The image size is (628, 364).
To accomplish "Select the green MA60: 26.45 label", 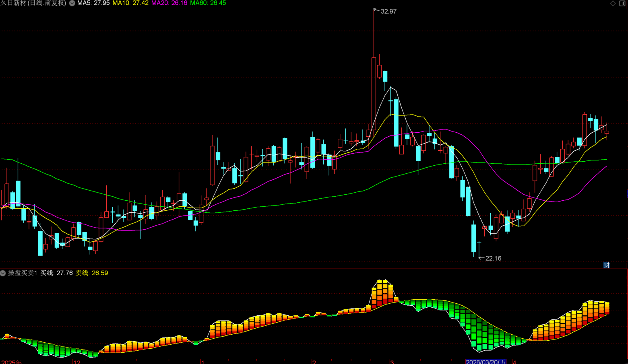I will click(208, 3).
